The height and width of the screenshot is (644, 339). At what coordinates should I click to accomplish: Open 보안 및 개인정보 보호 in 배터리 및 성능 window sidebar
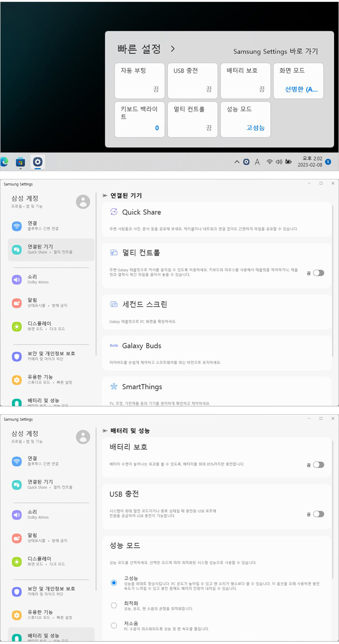(51, 591)
